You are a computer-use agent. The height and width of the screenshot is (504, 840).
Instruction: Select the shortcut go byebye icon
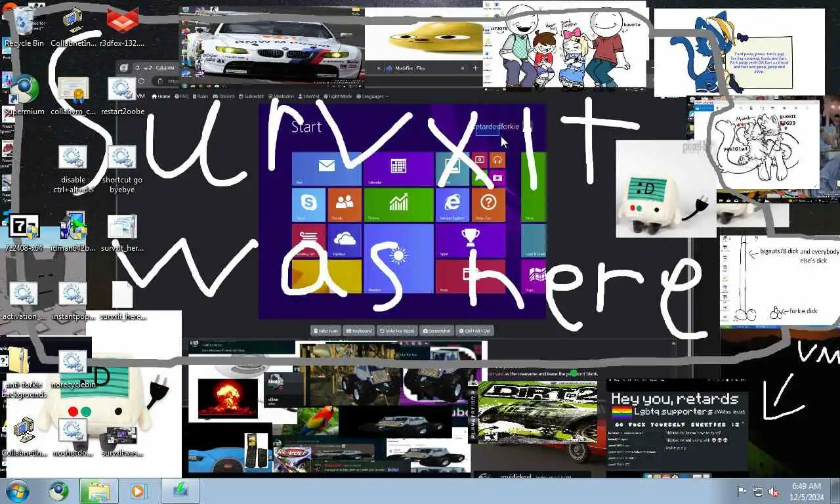[x=122, y=169]
